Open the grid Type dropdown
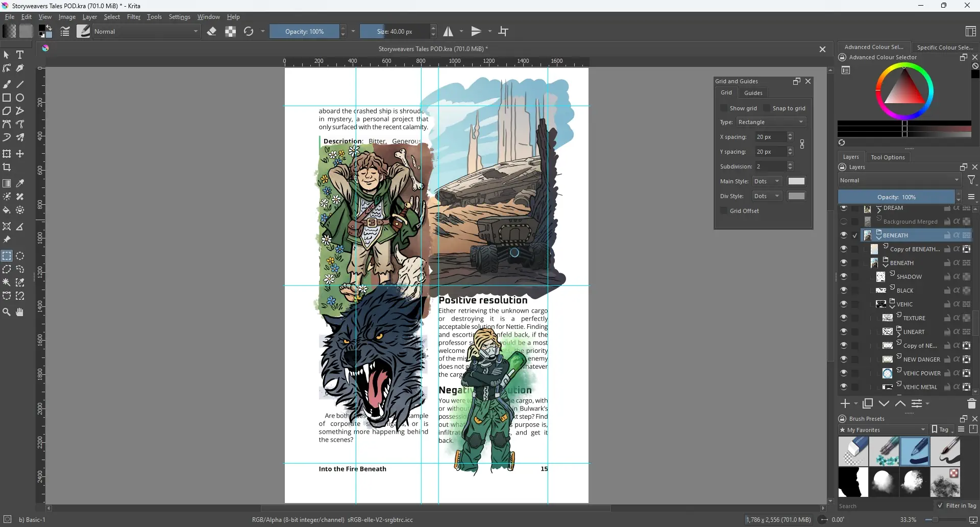This screenshot has height=527, width=980. pos(771,122)
